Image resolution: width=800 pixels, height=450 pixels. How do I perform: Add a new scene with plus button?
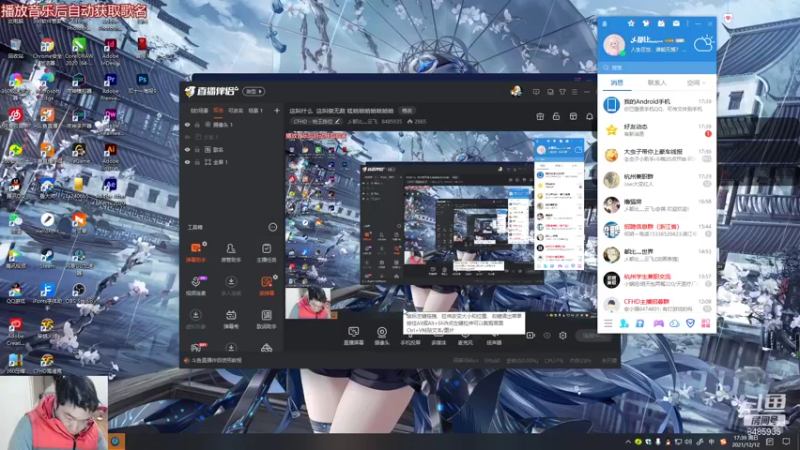[277, 110]
